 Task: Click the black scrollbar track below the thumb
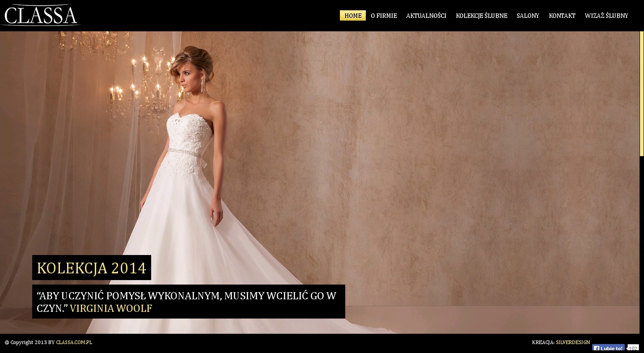(641, 246)
